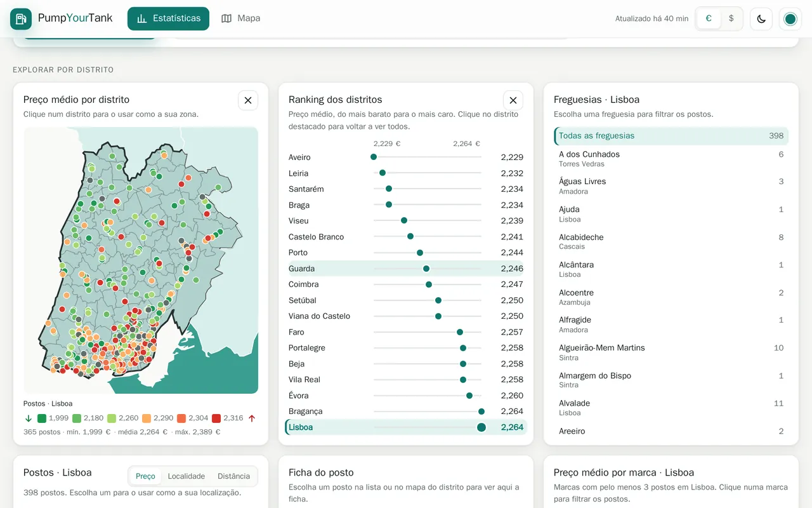
Task: Select the 2,290 orange legend swatch
Action: (x=147, y=418)
